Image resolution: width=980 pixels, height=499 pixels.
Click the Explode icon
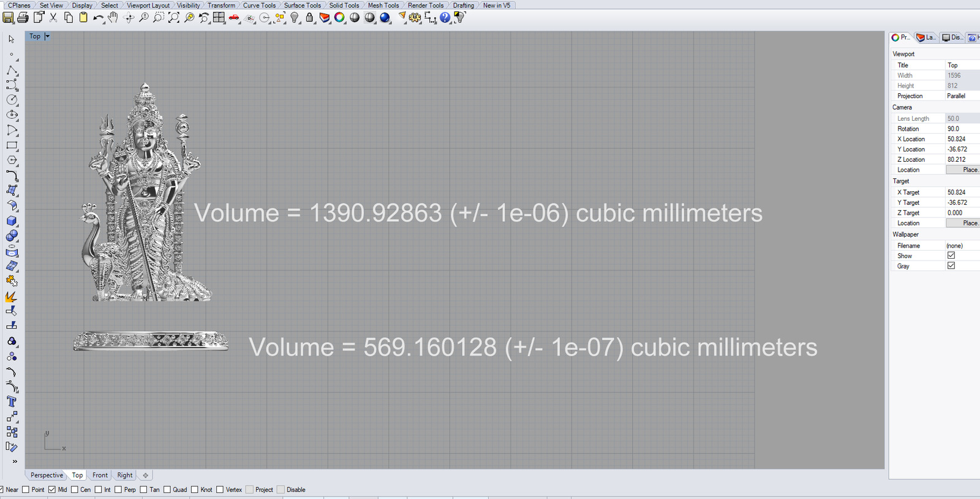point(12,296)
